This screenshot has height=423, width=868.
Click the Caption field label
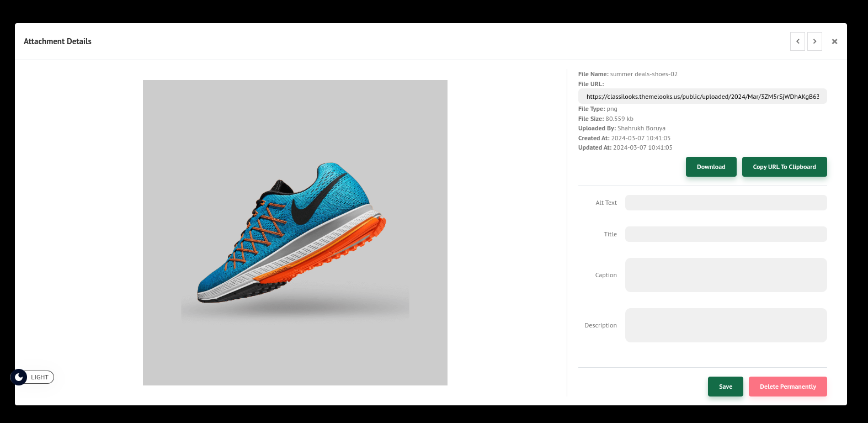coord(605,275)
